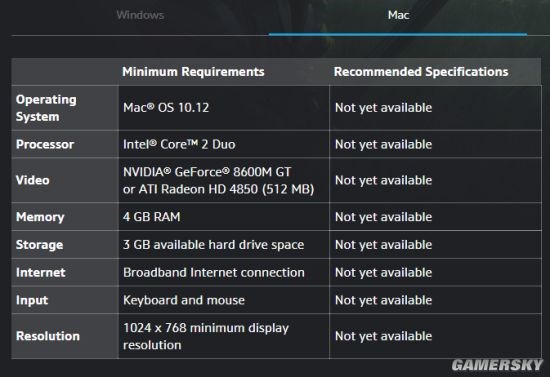550x377 pixels.
Task: Select the Storage row label
Action: pos(39,245)
